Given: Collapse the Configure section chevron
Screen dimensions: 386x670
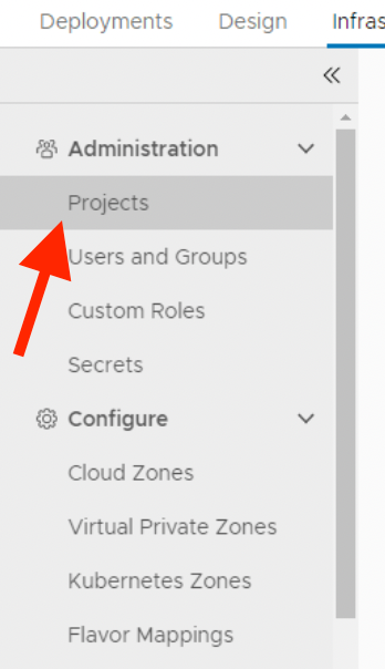Looking at the screenshot, I should click(306, 418).
